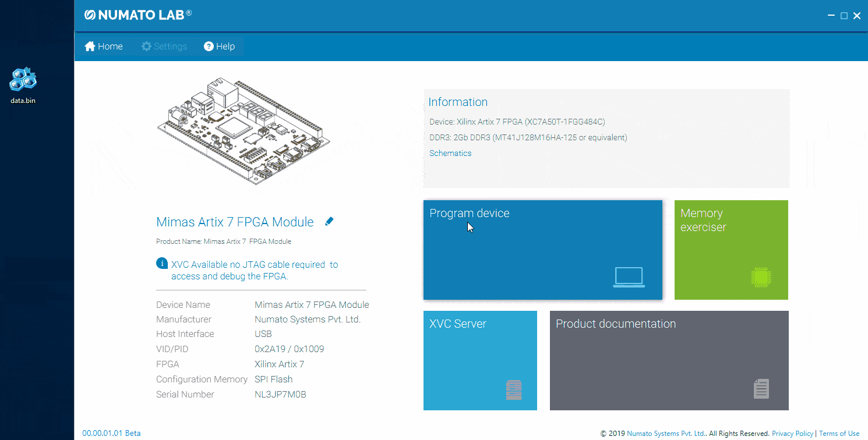Launch the Memory exerciser tile
This screenshot has height=440, width=868.
pos(731,250)
